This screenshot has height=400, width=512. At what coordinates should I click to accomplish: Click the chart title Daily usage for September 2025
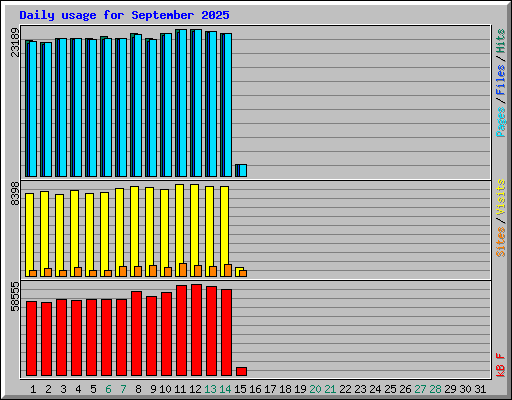click(x=124, y=15)
